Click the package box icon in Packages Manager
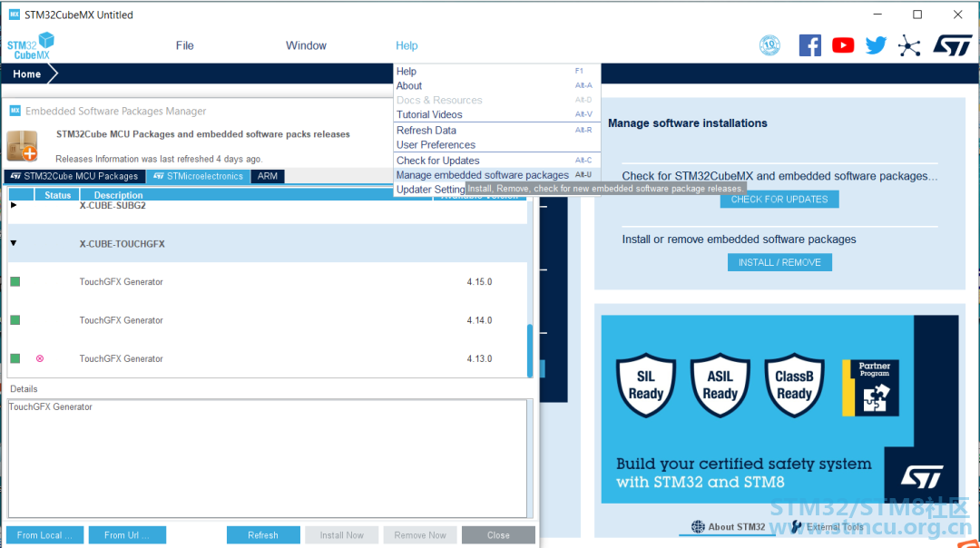This screenshot has width=980, height=548. 22,145
